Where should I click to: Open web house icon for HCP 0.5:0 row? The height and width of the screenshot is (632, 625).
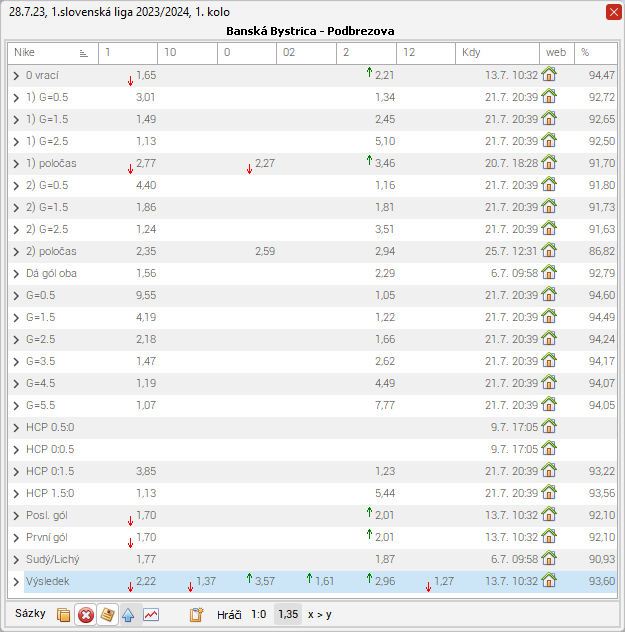549,427
